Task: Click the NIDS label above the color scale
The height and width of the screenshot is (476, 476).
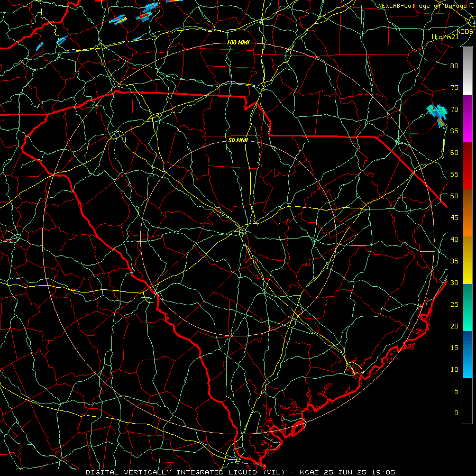Action: click(464, 32)
